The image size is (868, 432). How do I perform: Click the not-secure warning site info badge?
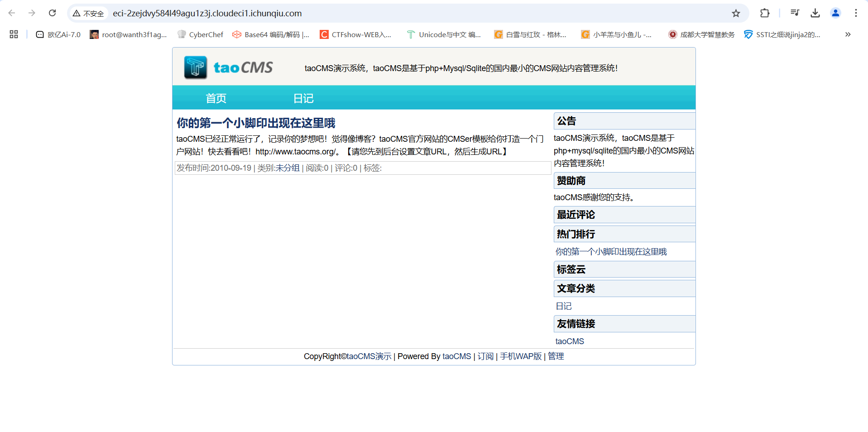coord(89,14)
